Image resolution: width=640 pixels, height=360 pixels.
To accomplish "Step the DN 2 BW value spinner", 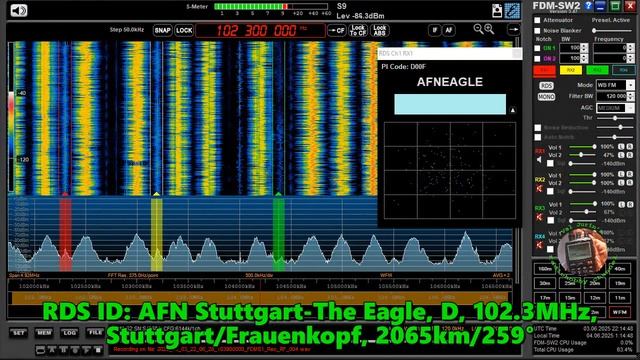I will point(584,58).
